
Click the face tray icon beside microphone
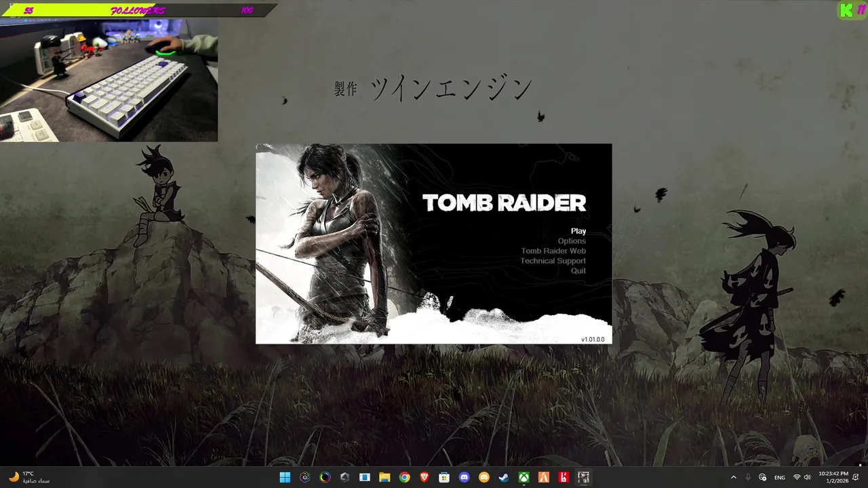coord(763,477)
